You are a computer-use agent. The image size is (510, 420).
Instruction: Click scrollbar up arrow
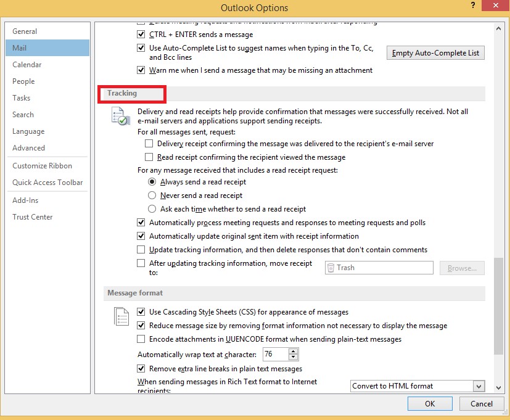[x=498, y=28]
